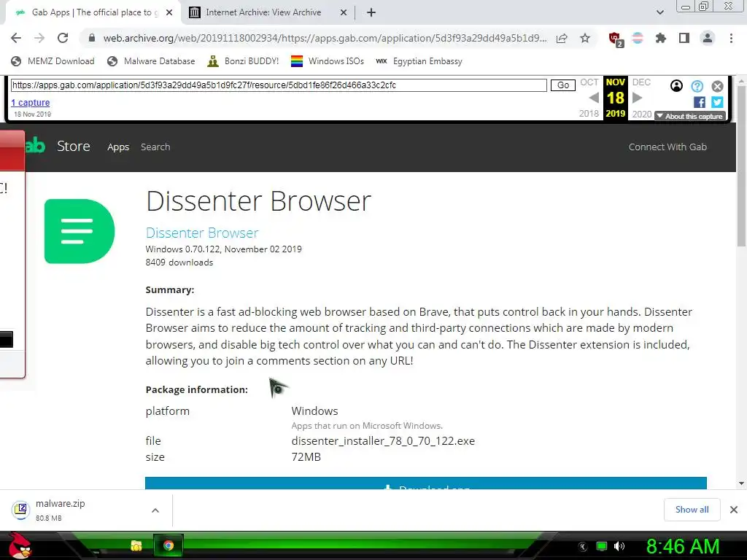Click the file name dissenter_installer_78_0_70_122.exe
Image resolution: width=747 pixels, height=560 pixels.
tap(383, 441)
